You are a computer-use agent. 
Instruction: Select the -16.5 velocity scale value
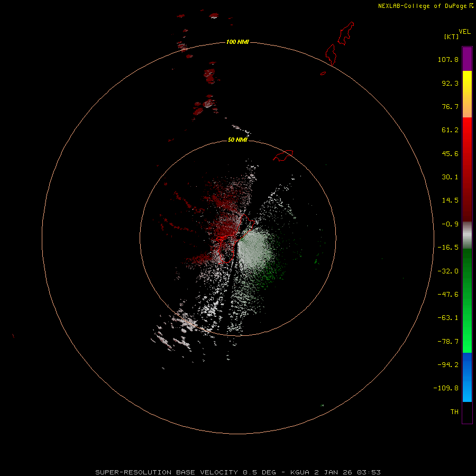pos(448,248)
